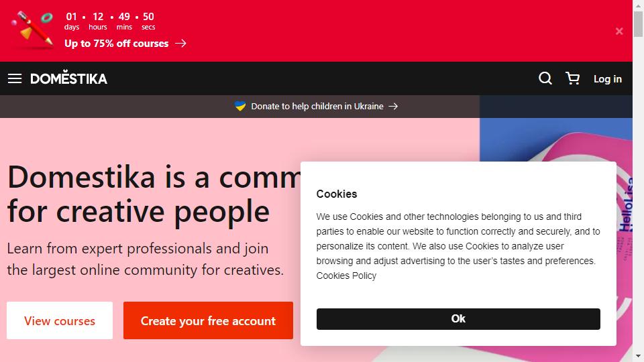Click Create your free account button
The width and height of the screenshot is (644, 362).
tap(208, 320)
